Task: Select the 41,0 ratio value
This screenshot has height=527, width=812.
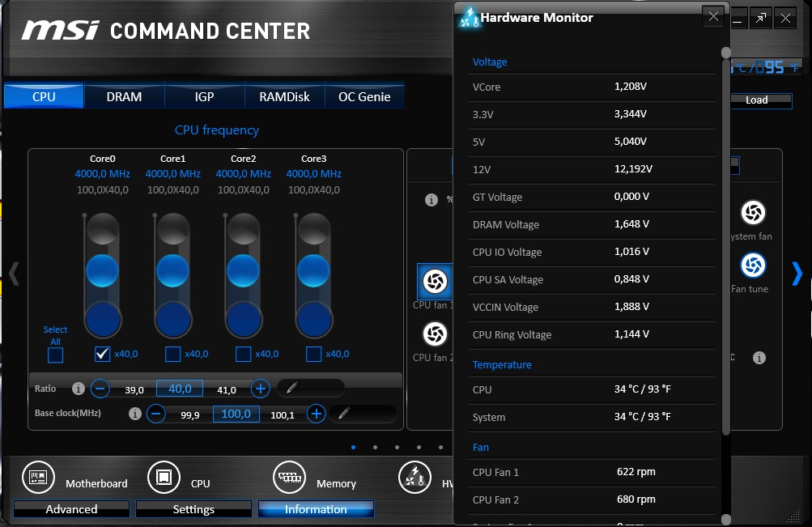Action: [227, 390]
